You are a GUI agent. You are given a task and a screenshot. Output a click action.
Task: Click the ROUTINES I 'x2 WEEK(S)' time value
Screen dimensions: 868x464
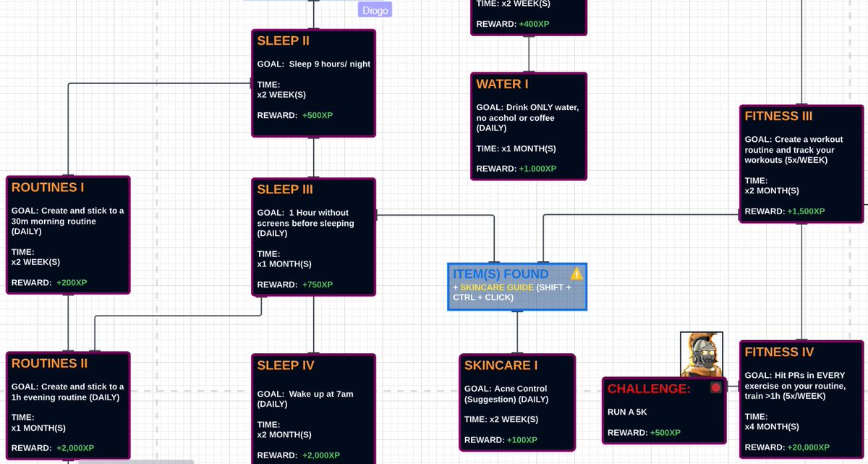click(x=36, y=262)
